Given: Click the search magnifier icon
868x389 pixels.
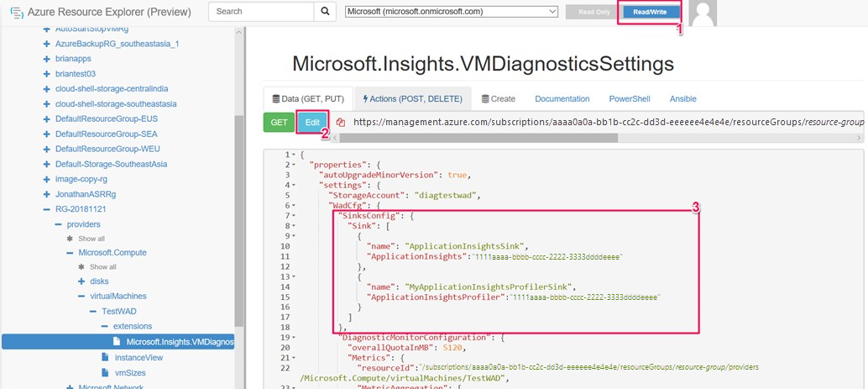Looking at the screenshot, I should [325, 12].
